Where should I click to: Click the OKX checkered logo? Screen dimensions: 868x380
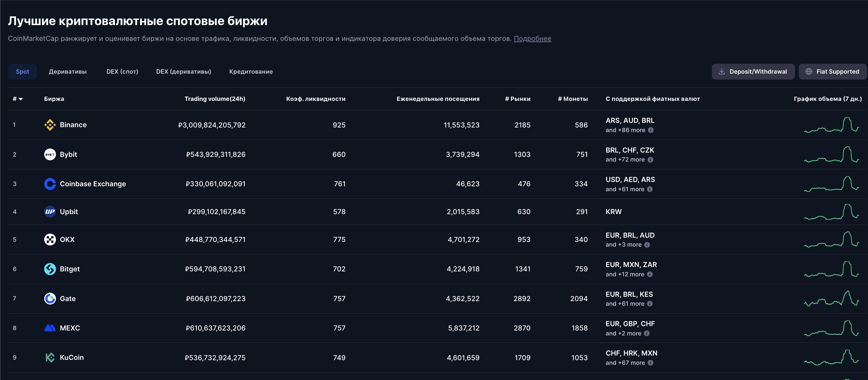[50, 240]
